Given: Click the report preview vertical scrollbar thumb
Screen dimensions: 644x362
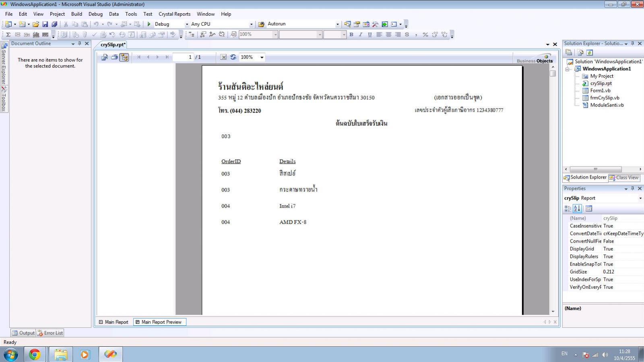Looking at the screenshot, I should 553,74.
